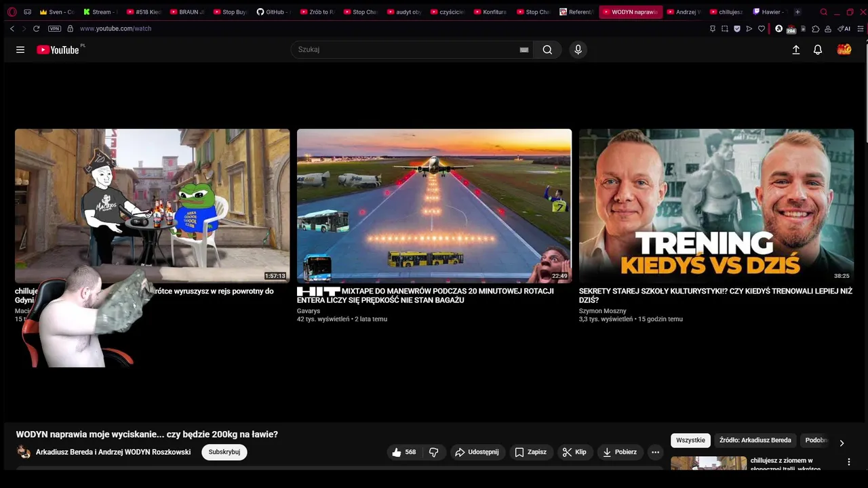This screenshot has height=488, width=868.
Task: Open a new tab with plus button
Action: pyautogui.click(x=797, y=12)
